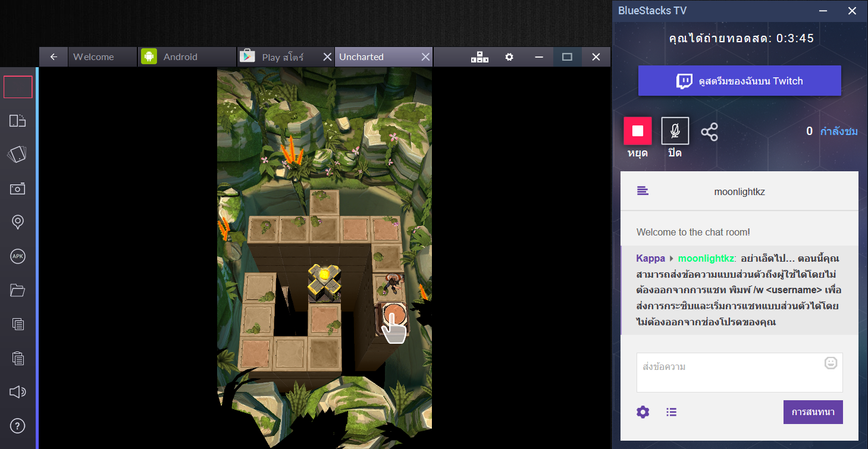Close the Uncharted tab
The width and height of the screenshot is (868, 449).
[425, 57]
